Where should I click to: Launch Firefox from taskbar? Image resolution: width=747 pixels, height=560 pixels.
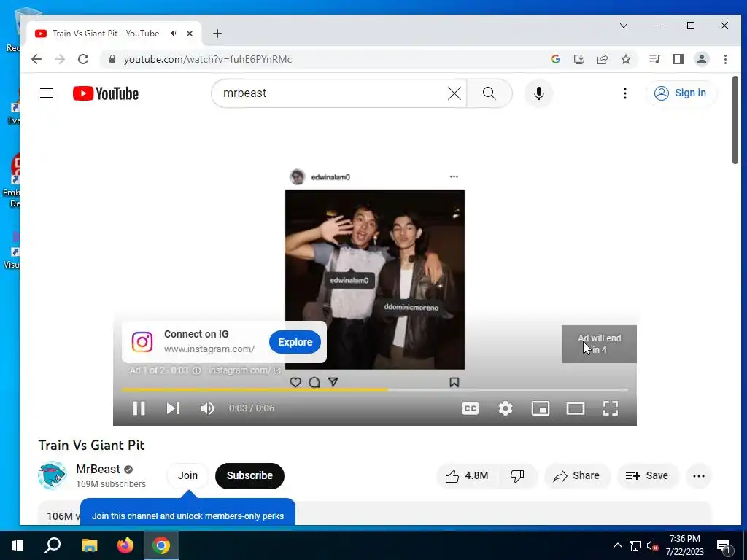tap(125, 545)
